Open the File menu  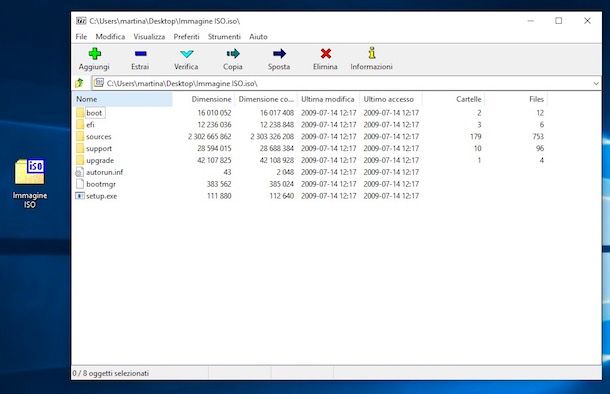[81, 37]
